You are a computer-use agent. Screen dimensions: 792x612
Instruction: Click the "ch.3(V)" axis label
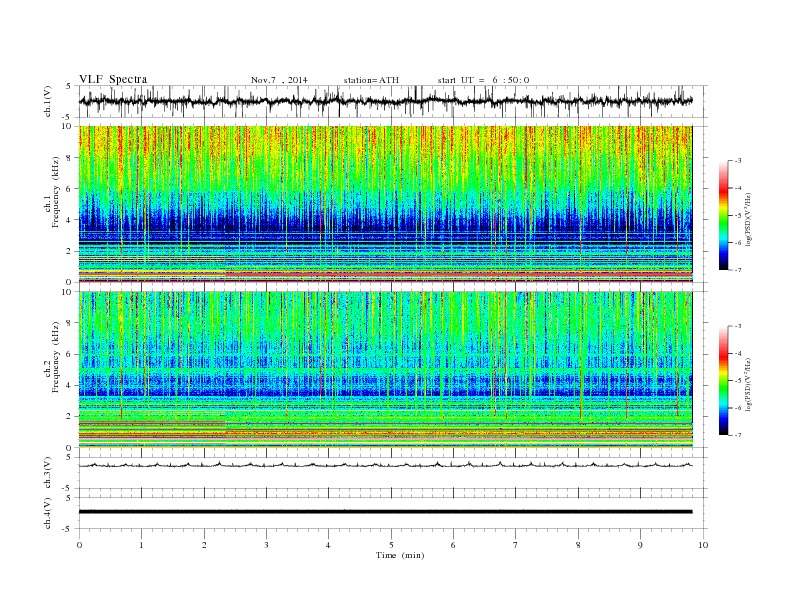tap(48, 473)
